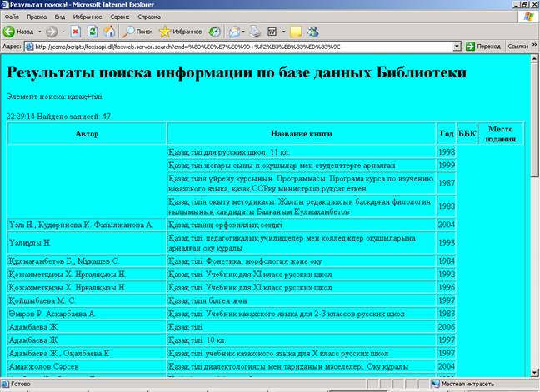Open Избранное favorites star button

(181, 32)
